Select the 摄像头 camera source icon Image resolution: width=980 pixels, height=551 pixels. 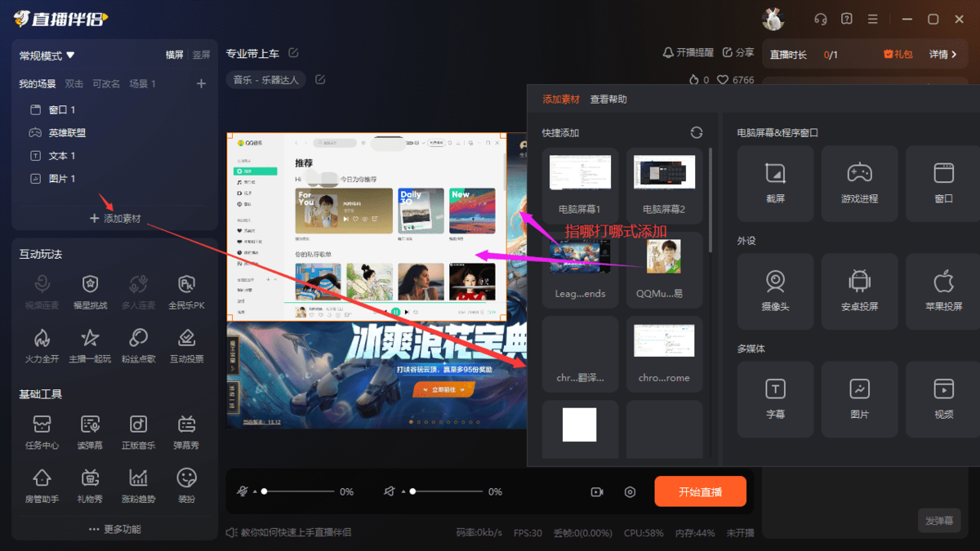pos(774,291)
